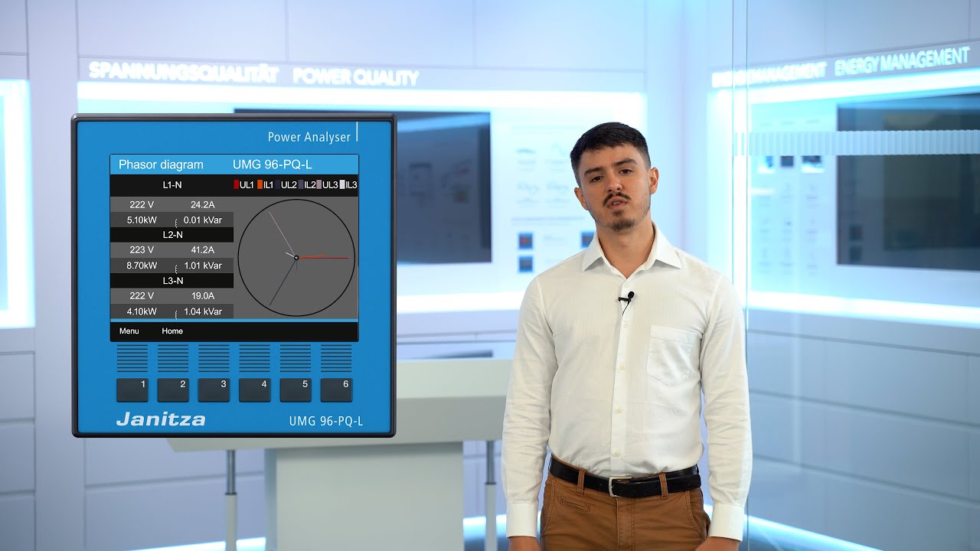980x551 pixels.
Task: Click the 1.04 kVar reactive value
Action: pyautogui.click(x=203, y=311)
